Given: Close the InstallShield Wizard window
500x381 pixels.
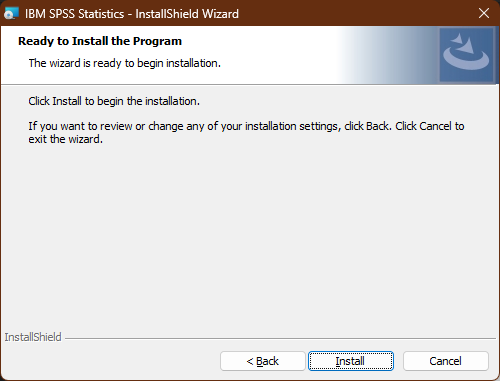Looking at the screenshot, I should click(484, 13).
